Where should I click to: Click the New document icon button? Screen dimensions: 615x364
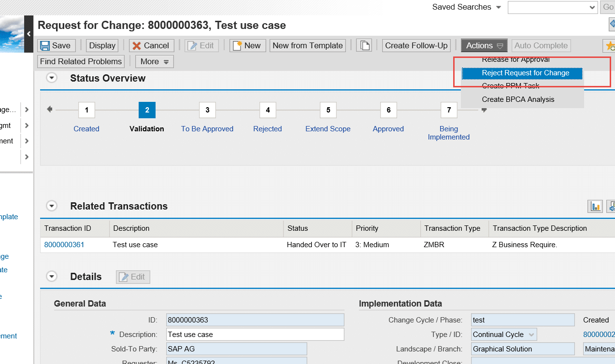tap(247, 45)
